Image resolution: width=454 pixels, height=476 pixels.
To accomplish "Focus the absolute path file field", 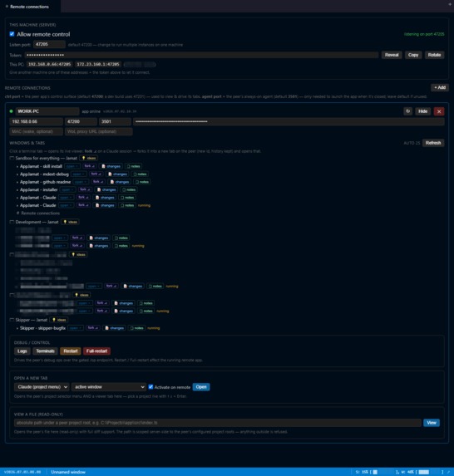I will (218, 423).
